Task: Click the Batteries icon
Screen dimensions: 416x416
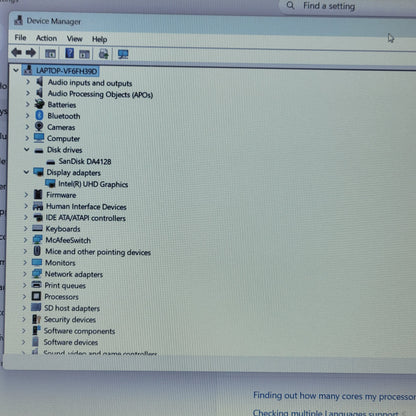Action: (39, 104)
